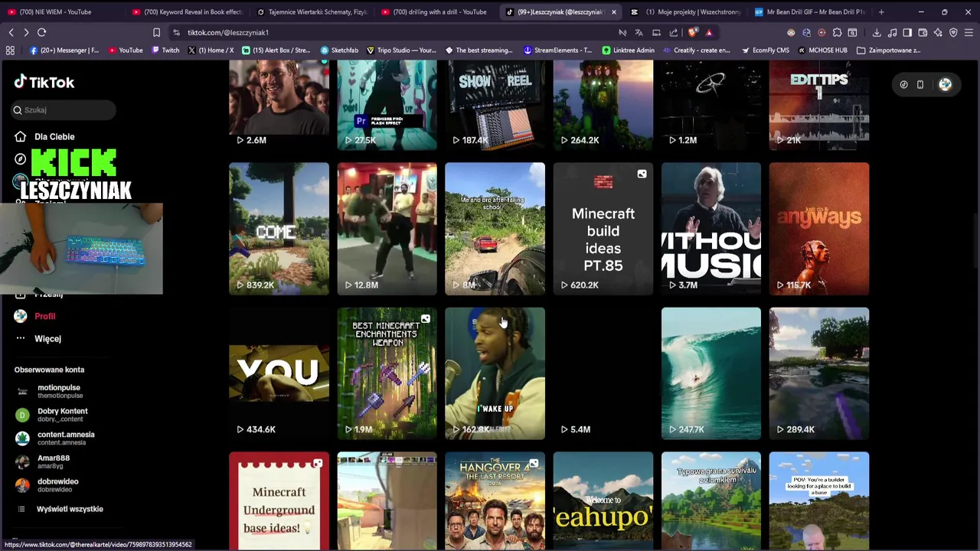Open Minecraft Underground base ideas video
This screenshot has width=980, height=551.
coord(279,500)
